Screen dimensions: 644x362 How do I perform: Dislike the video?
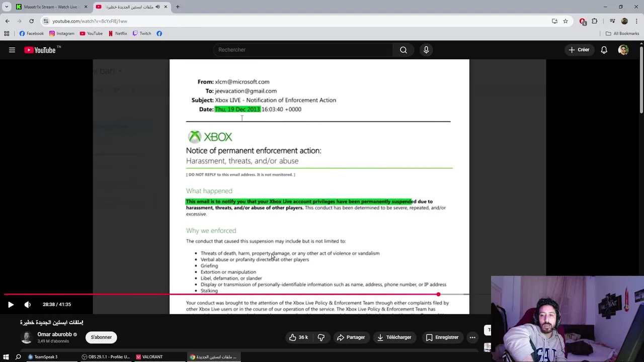[321, 337]
